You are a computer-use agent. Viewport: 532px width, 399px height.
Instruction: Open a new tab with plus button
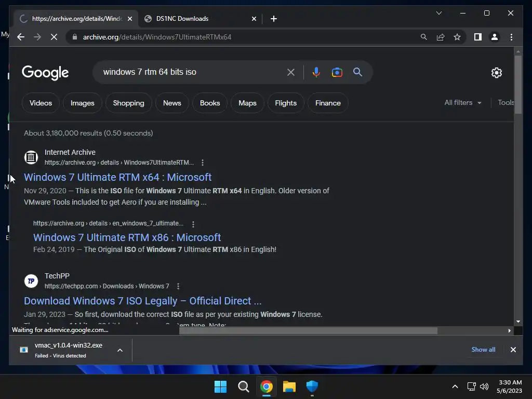pos(274,19)
